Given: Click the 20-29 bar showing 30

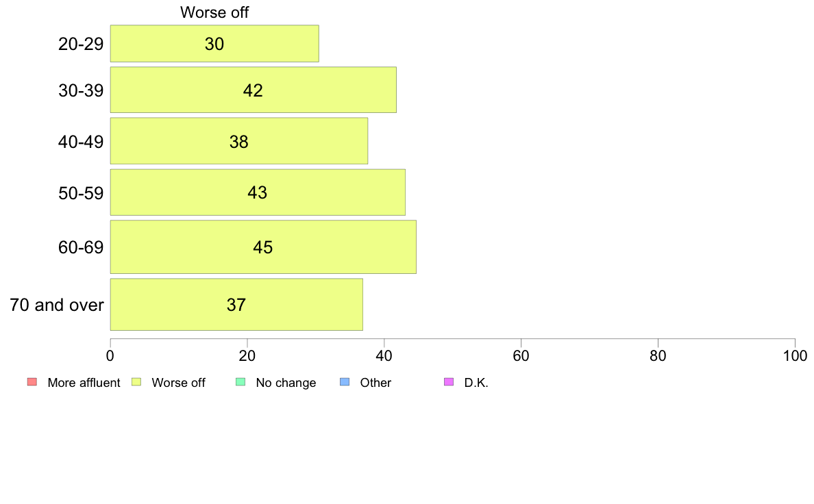Looking at the screenshot, I should (x=214, y=44).
